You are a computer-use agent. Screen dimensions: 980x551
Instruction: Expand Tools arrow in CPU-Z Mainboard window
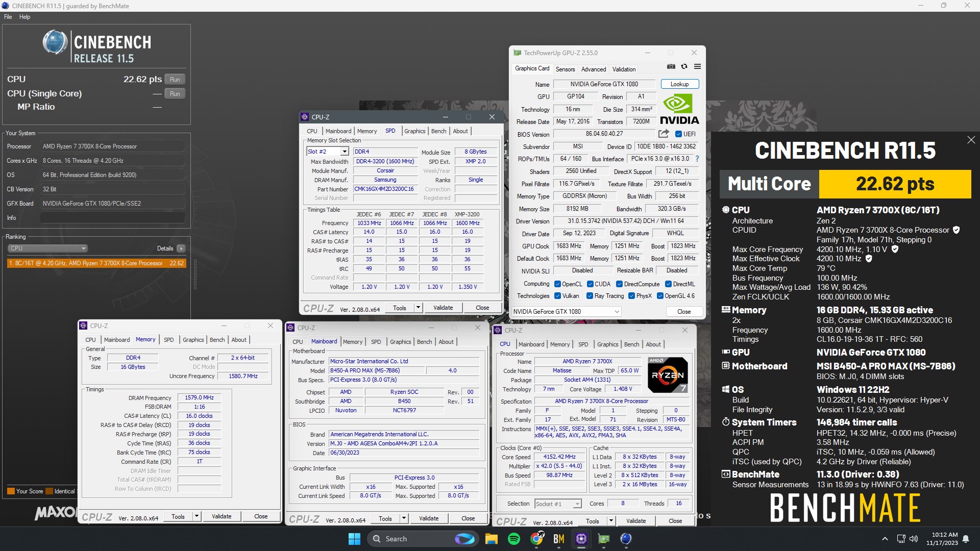click(x=404, y=518)
